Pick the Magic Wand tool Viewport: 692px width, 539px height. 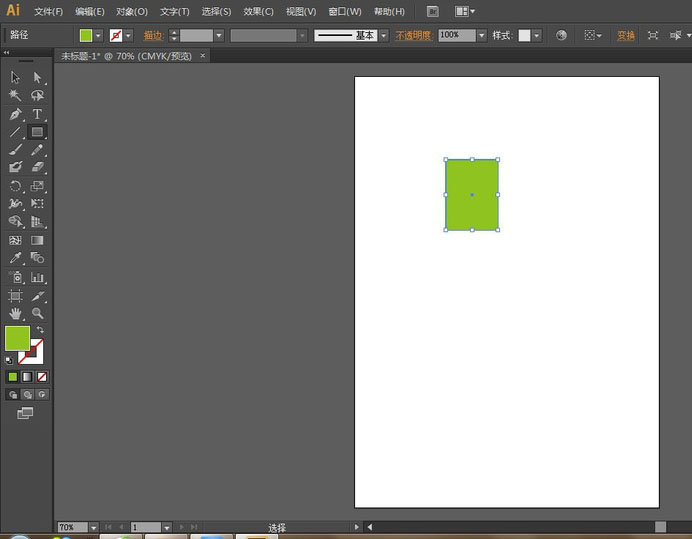click(x=15, y=96)
